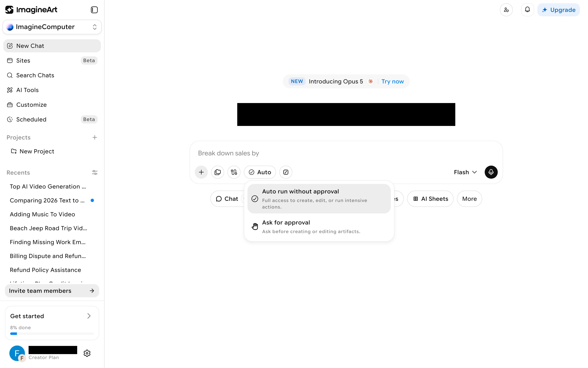588x368 pixels.
Task: Open Search Chats
Action: coord(52,75)
